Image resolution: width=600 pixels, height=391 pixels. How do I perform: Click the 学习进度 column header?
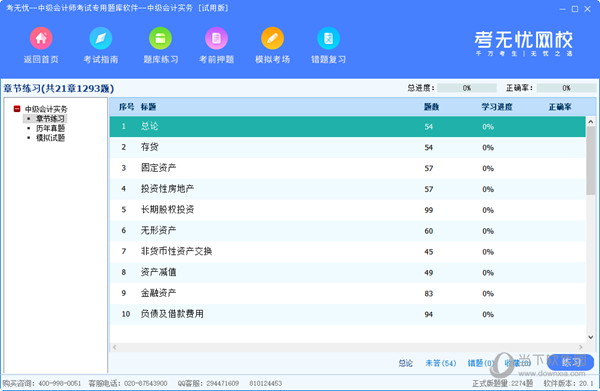click(497, 107)
